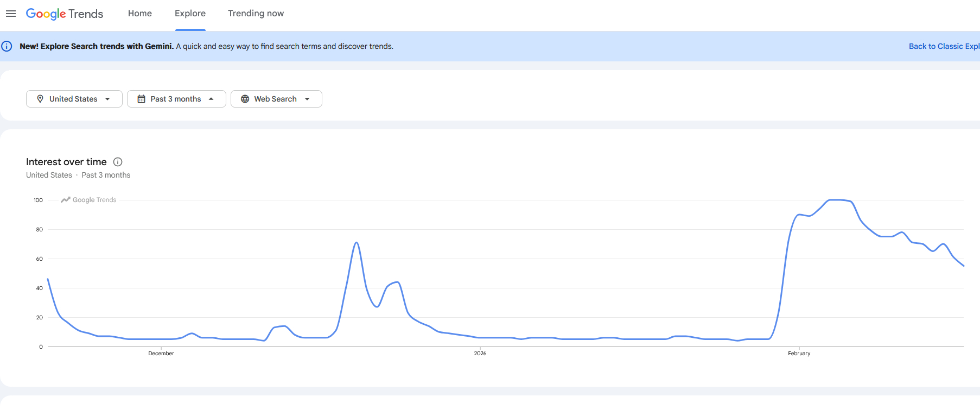
Task: Switch to the Trending now tab
Action: coord(256,14)
